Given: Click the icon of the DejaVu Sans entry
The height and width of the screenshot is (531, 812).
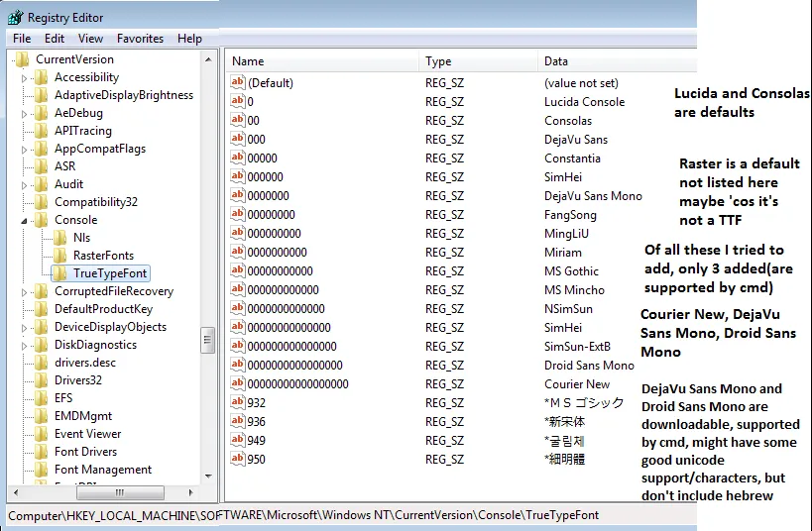Looking at the screenshot, I should [x=238, y=139].
